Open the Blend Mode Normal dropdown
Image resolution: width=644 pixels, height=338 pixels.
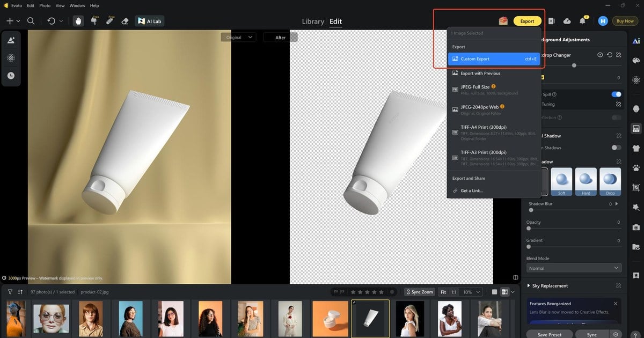(x=574, y=268)
